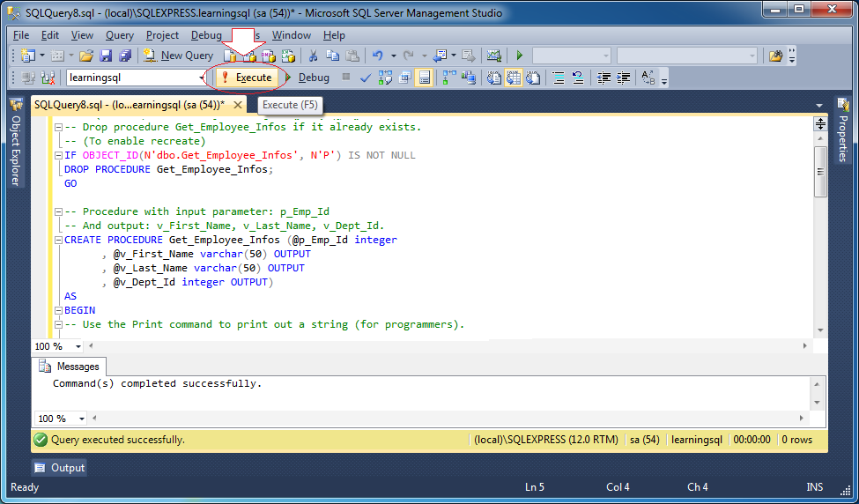Click the green Start Debugging arrow
859x504 pixels.
pos(519,56)
